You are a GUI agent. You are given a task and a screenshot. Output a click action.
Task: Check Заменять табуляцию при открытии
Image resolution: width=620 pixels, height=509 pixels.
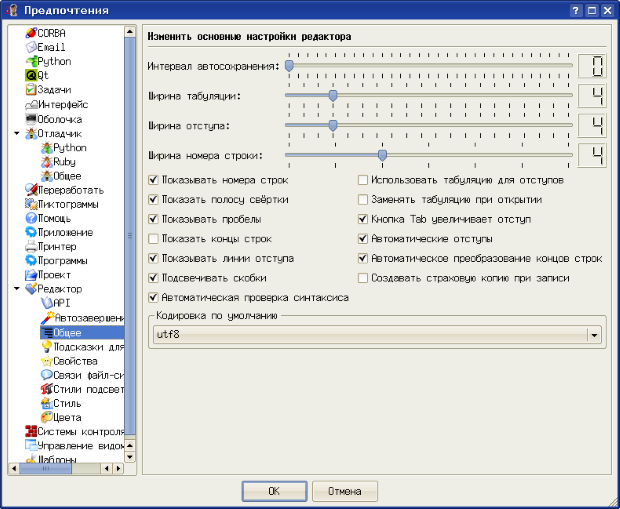tap(363, 200)
